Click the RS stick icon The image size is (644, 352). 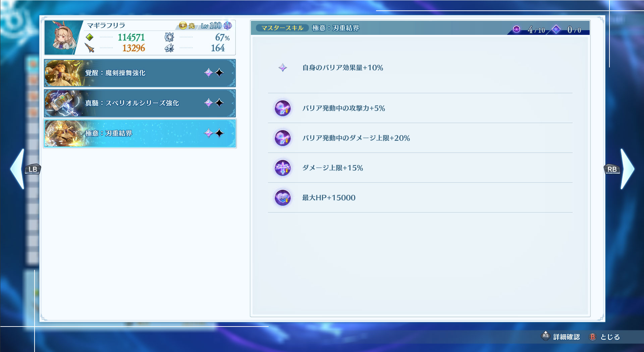(546, 336)
